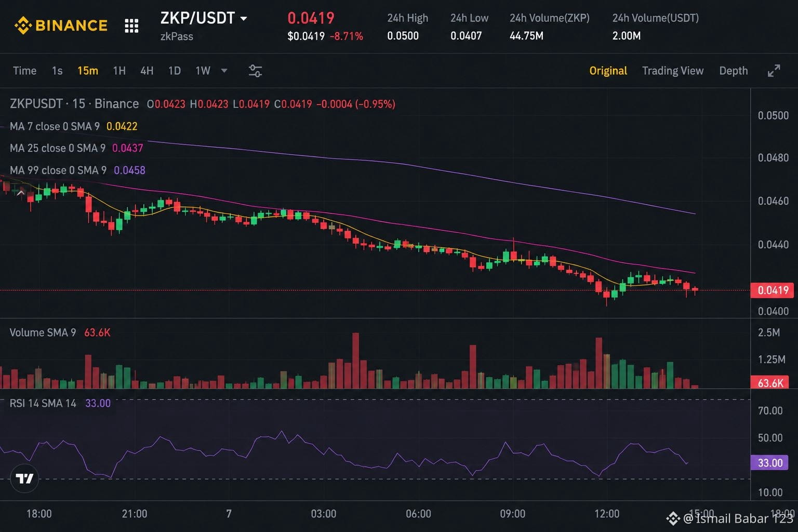The width and height of the screenshot is (798, 532).
Task: Click the 18:00 time axis label at left
Action: coord(39,514)
